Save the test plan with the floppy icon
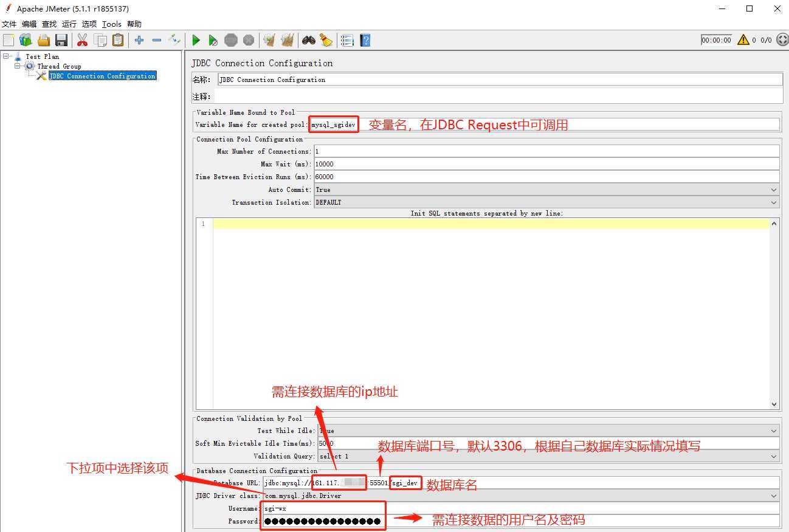 [x=61, y=40]
